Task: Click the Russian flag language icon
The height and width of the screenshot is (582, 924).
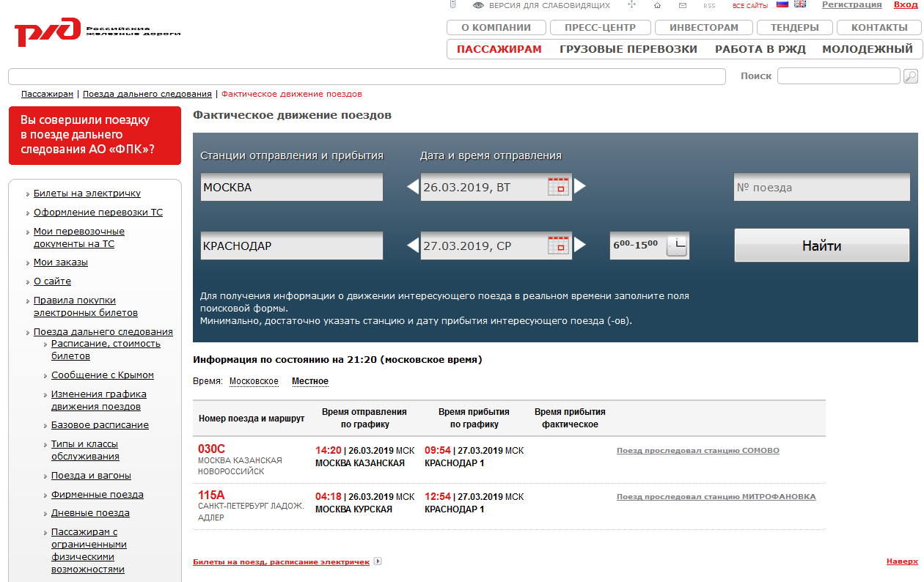Action: (x=782, y=4)
